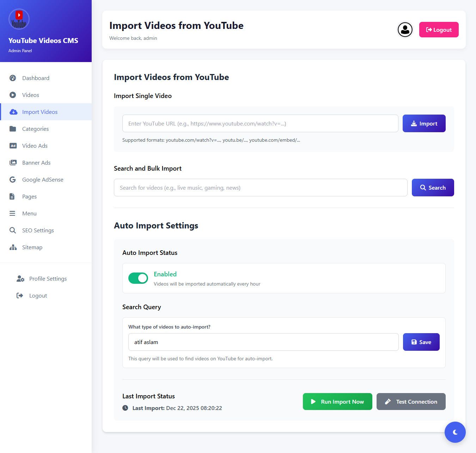Click the Sitemap hierarchy icon
The width and height of the screenshot is (476, 453).
pyautogui.click(x=13, y=247)
